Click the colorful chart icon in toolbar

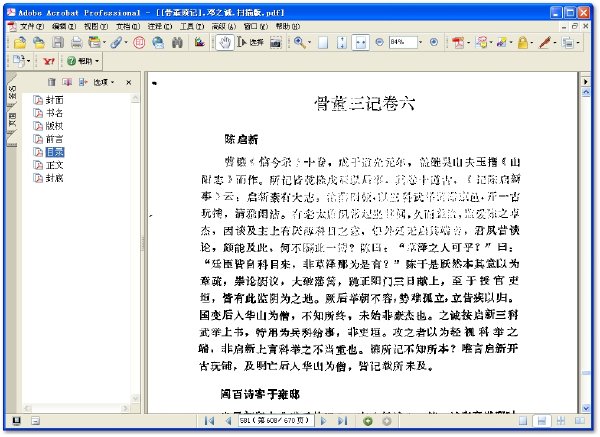point(199,42)
